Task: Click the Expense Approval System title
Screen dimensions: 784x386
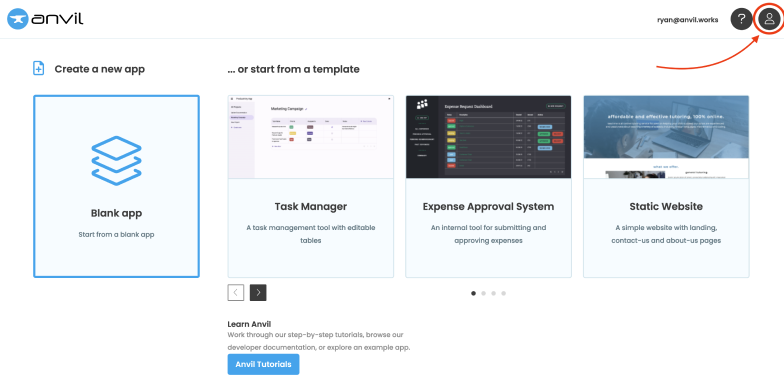Action: pyautogui.click(x=488, y=206)
